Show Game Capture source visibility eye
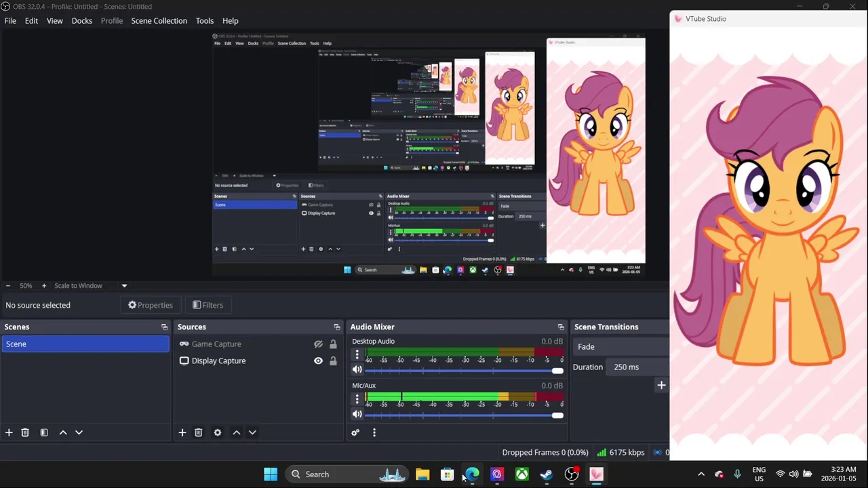Screen dimensions: 868x488 click(x=318, y=344)
